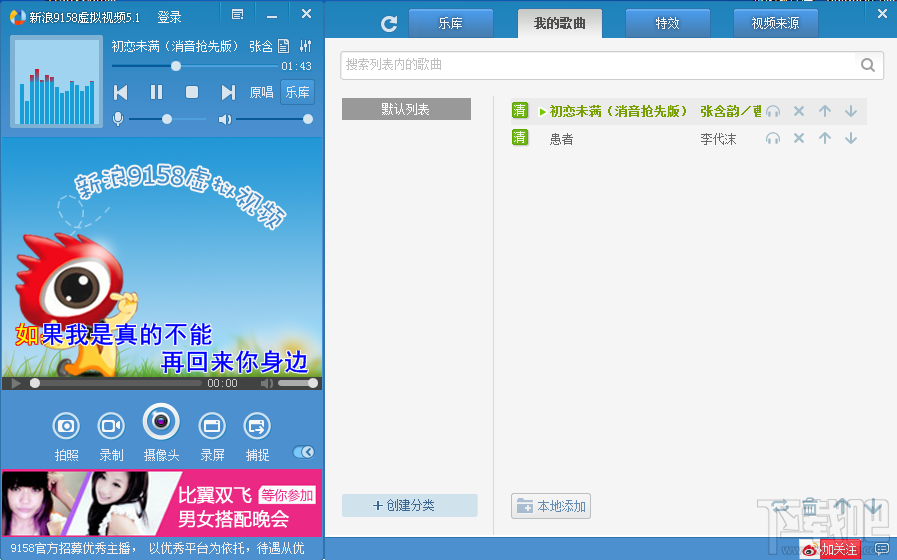Select the 默认列表 playlist
The height and width of the screenshot is (560, 897).
coord(406,109)
